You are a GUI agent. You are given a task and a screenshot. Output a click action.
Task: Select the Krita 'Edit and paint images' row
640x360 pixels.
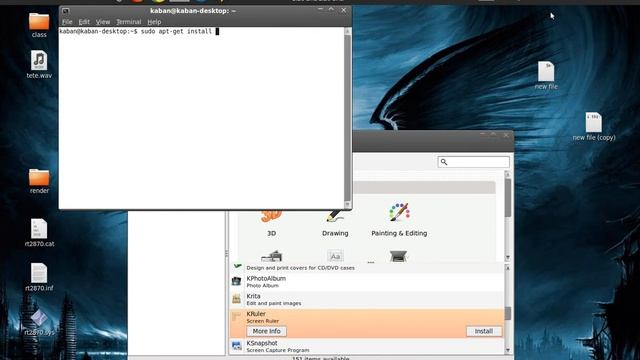click(367, 299)
